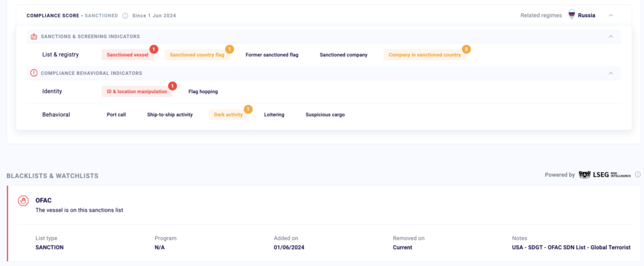Click the orange badge on Dark activity
Viewport: 644px width, 266px height.
tap(248, 109)
